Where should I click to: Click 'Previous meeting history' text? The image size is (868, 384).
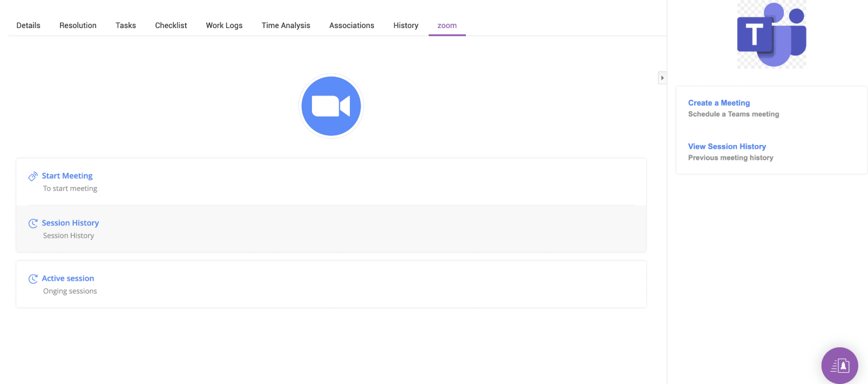(731, 158)
